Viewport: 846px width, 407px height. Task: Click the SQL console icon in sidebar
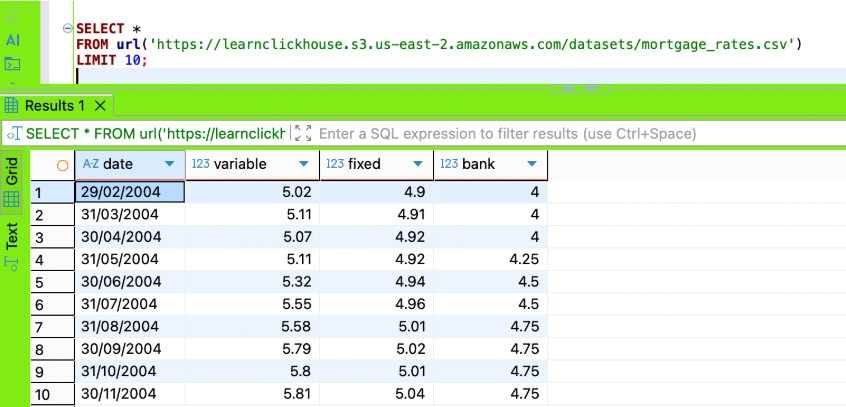tap(13, 64)
